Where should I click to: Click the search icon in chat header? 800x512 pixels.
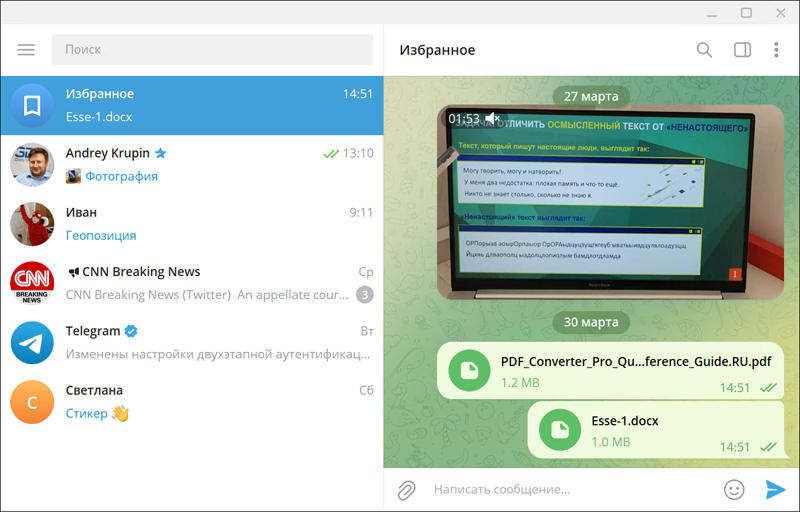click(x=704, y=50)
